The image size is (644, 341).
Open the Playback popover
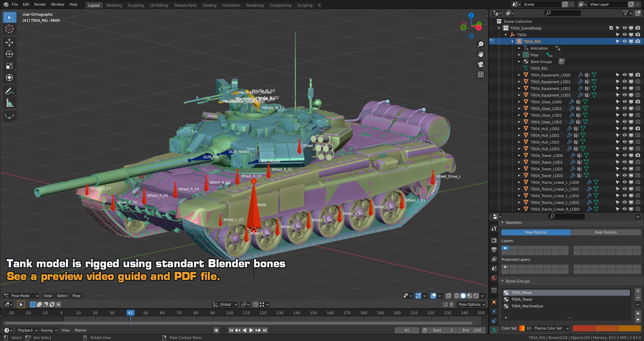(28, 330)
